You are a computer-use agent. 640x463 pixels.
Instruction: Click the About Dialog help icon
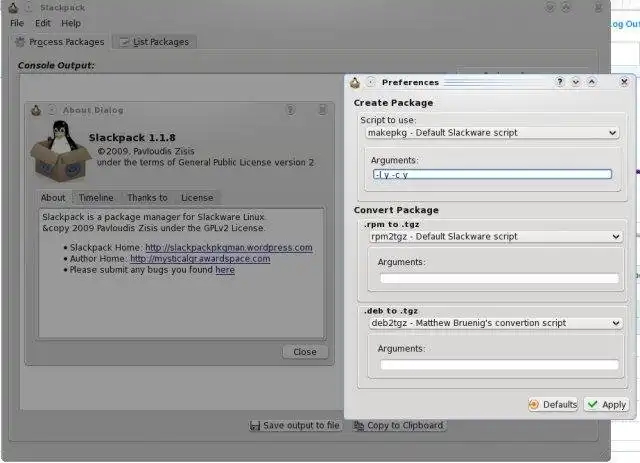(x=290, y=110)
